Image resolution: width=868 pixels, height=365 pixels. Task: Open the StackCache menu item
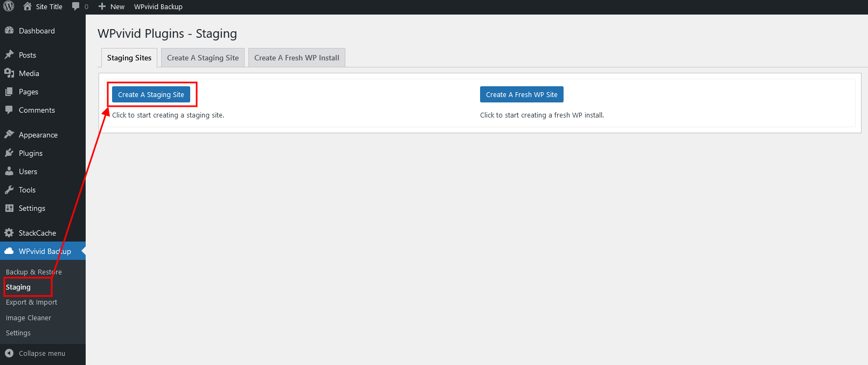tap(37, 233)
